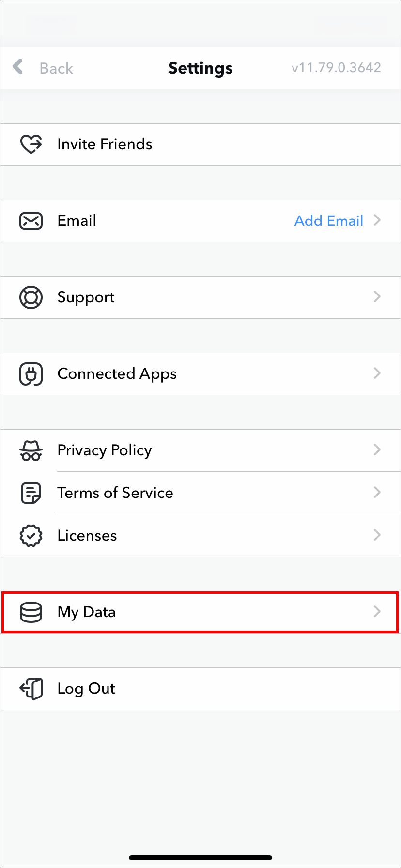401x868 pixels.
Task: Select the Licenses row label
Action: [x=87, y=536]
